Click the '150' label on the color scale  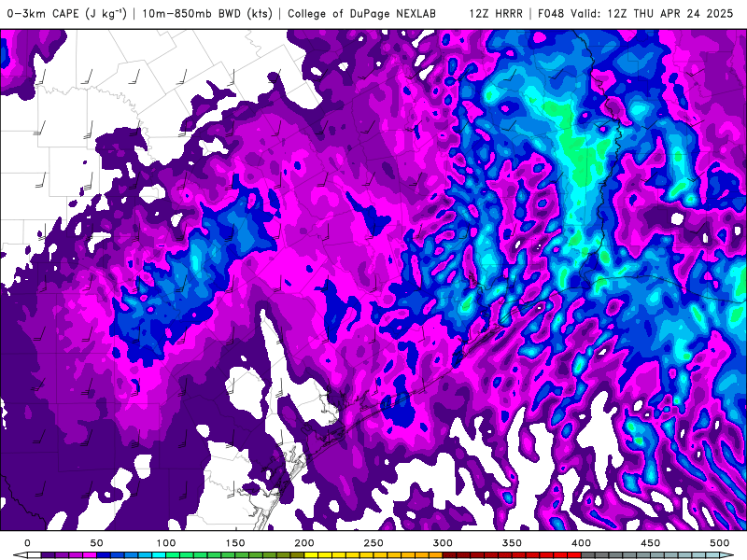[x=235, y=543]
